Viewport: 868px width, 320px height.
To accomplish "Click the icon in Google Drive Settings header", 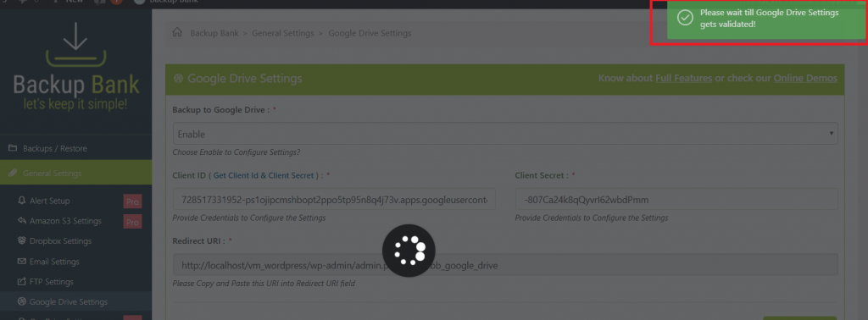I will click(x=178, y=79).
